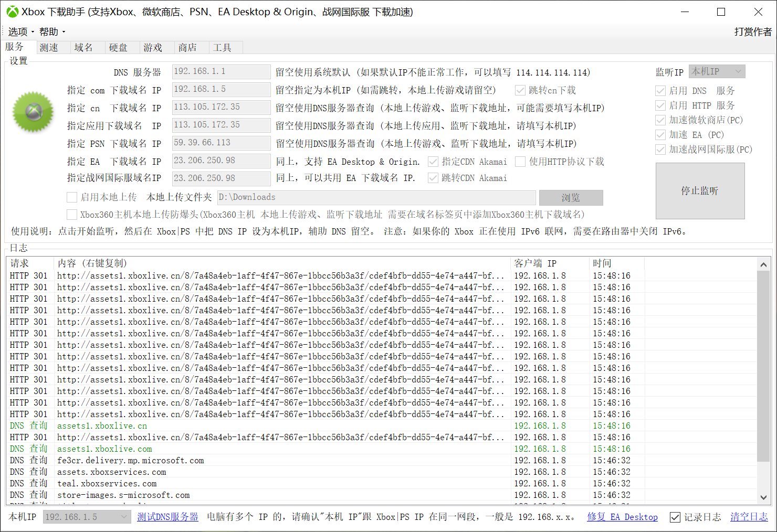Select the teal.xboxservices.com log row
Viewport: 777px width, 532px height.
[x=382, y=483]
